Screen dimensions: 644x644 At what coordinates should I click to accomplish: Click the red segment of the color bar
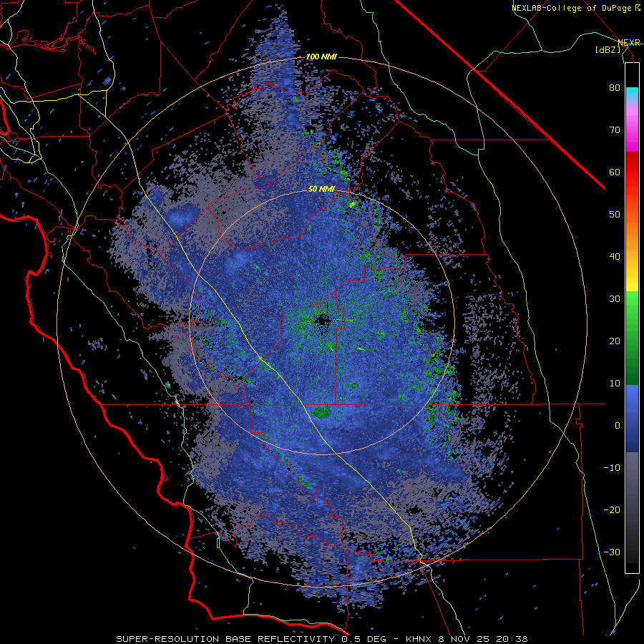point(632,172)
